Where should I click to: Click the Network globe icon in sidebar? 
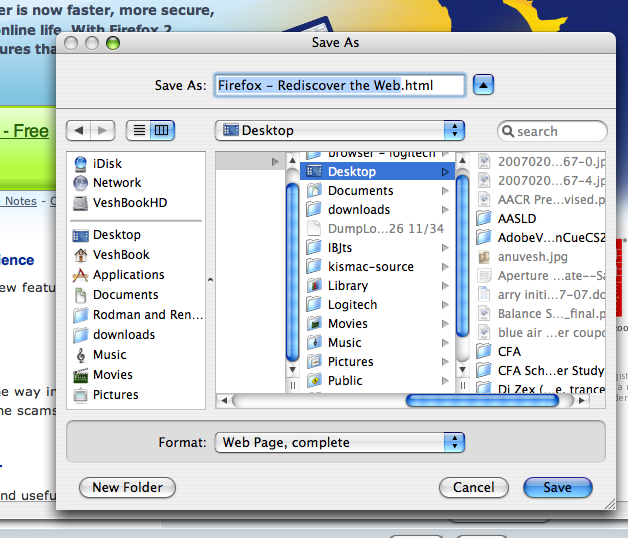tap(81, 183)
